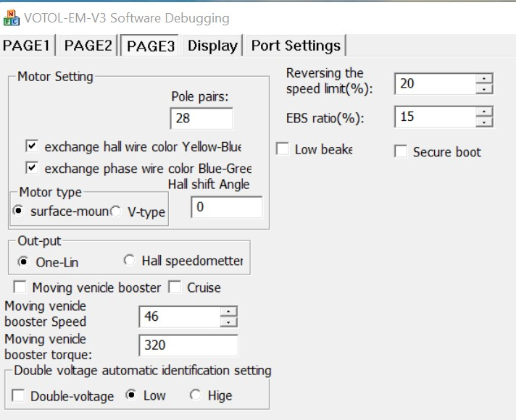Enable the Moving vehicle booster checkbox
This screenshot has width=516, height=420.
[x=20, y=287]
